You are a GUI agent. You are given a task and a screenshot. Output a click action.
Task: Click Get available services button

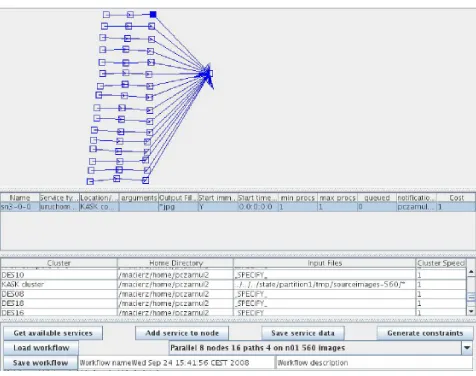tap(53, 333)
